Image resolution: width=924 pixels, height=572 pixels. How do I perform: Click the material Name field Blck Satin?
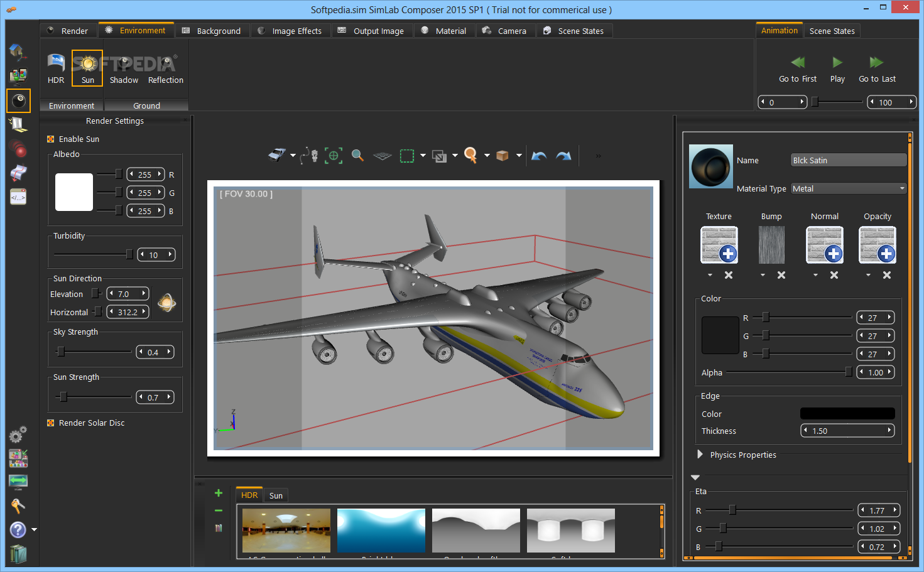(849, 160)
